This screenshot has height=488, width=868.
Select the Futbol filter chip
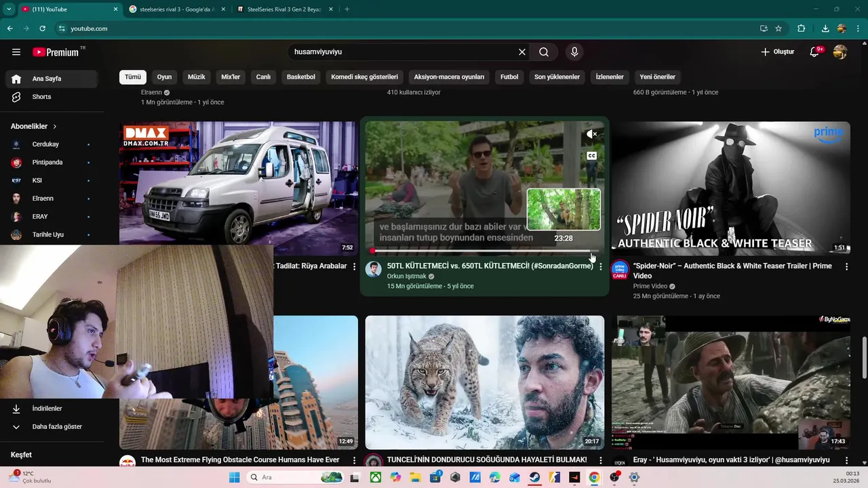(x=509, y=77)
